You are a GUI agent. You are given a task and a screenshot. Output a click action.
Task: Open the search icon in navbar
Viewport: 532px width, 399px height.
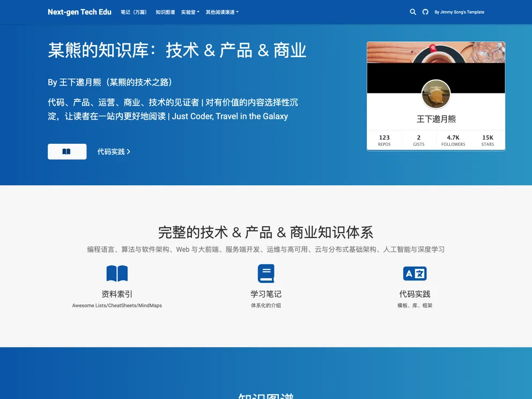(x=413, y=11)
